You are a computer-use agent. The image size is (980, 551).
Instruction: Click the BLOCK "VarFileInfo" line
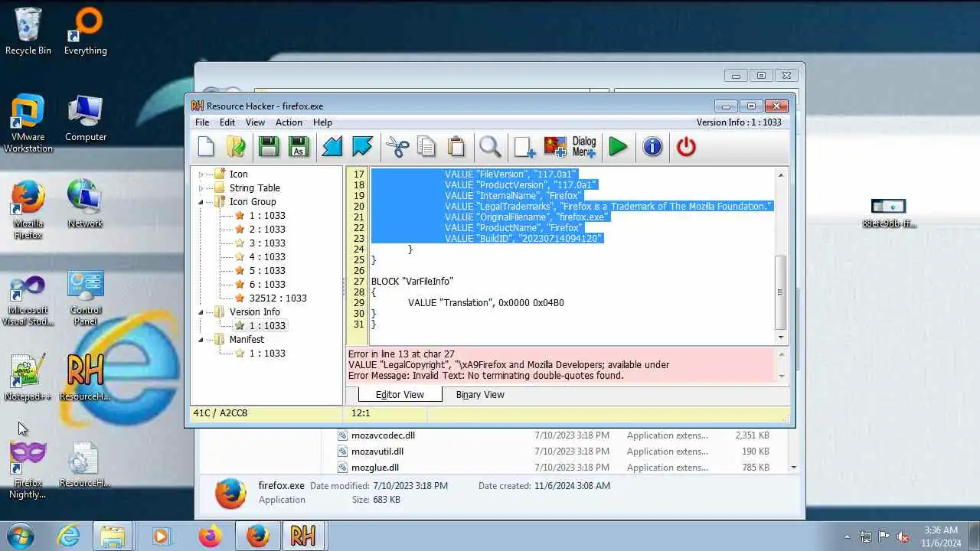(x=412, y=282)
